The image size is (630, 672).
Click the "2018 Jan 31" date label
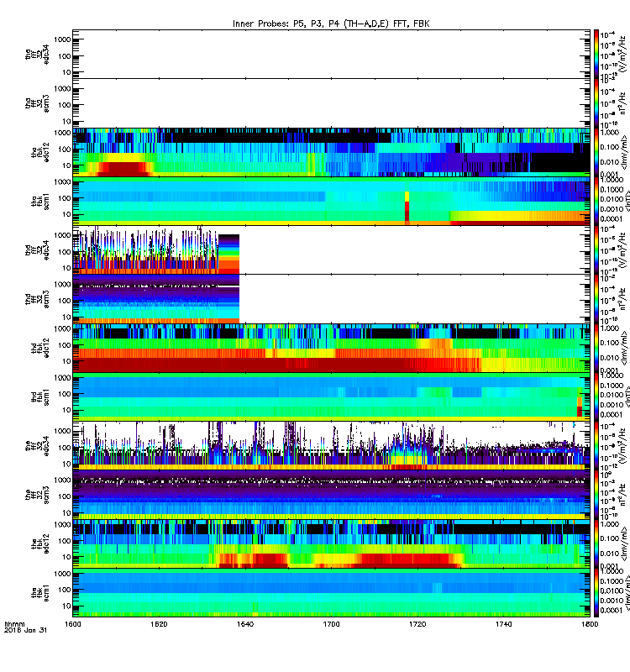point(25,630)
